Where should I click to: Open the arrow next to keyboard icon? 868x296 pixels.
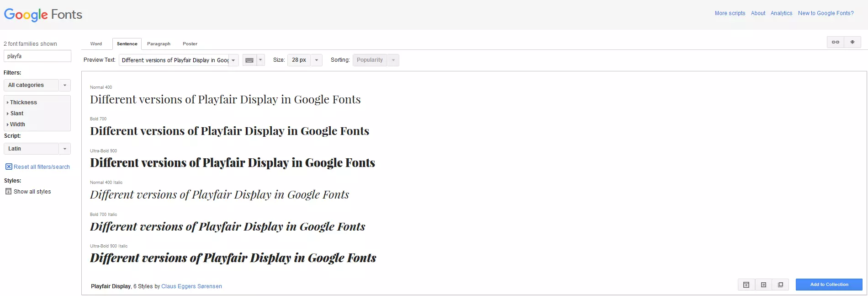pyautogui.click(x=261, y=60)
